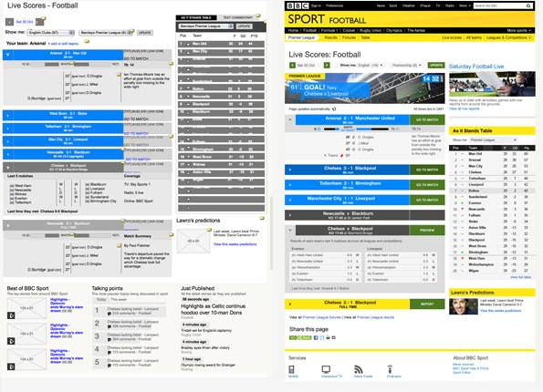Open the Interactive TV service icon
Viewport: 543px width, 392px height.
[x=326, y=369]
